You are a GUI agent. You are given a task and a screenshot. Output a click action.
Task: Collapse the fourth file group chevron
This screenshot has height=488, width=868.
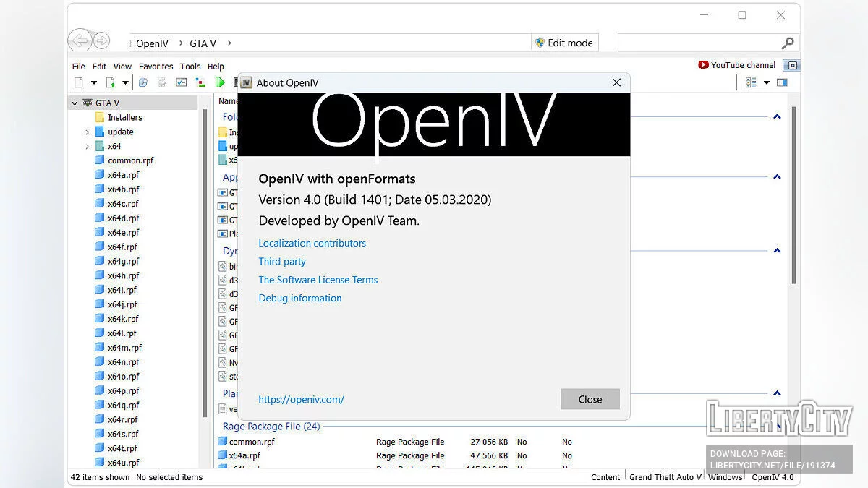point(777,393)
